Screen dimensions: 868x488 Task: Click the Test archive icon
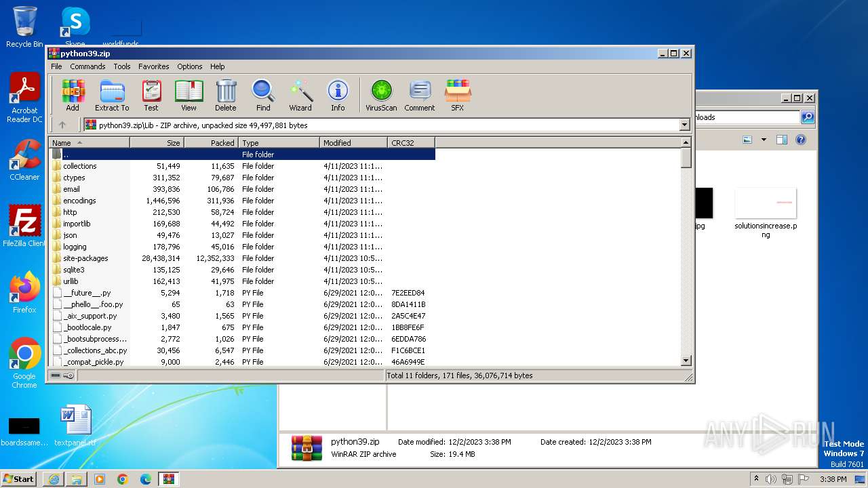point(151,95)
